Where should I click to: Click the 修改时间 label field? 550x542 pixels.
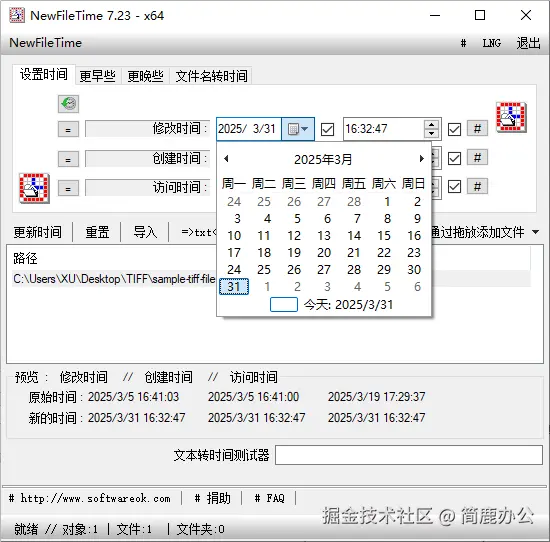click(x=147, y=129)
